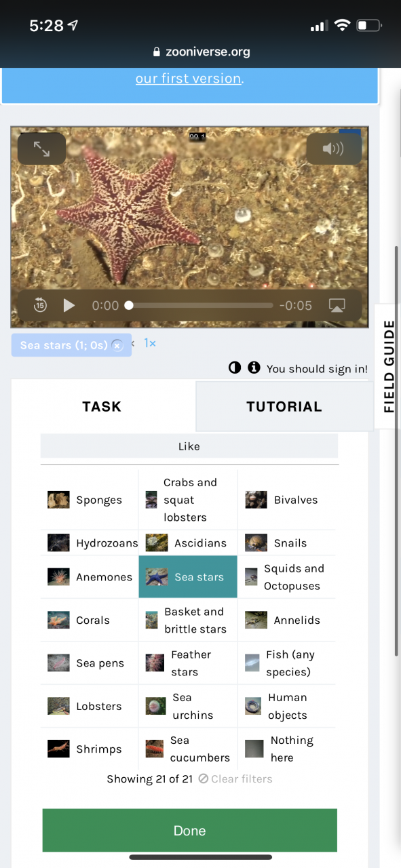Expand the Like filter bar
Screen dimensions: 401x868
click(189, 446)
